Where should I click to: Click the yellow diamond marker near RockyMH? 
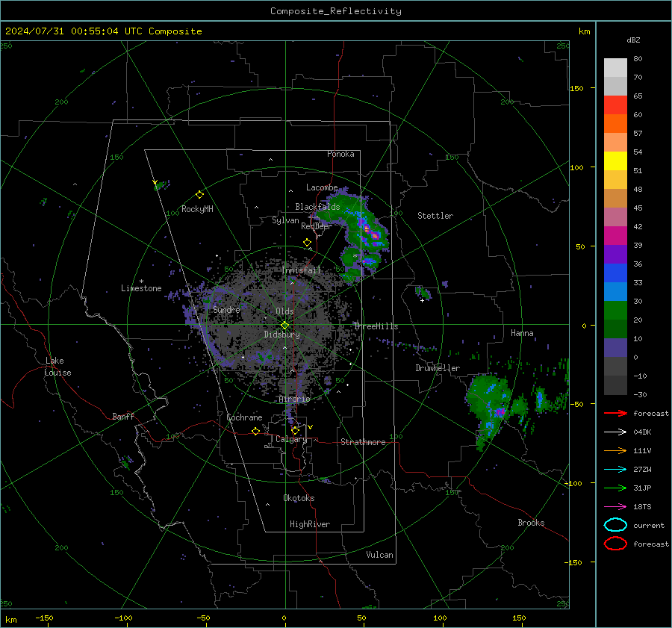click(x=199, y=195)
